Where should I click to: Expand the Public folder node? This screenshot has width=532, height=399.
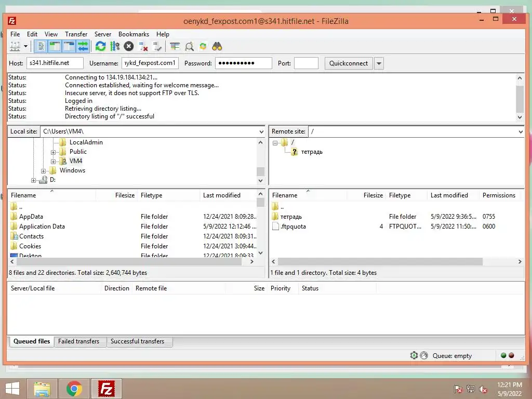click(54, 152)
